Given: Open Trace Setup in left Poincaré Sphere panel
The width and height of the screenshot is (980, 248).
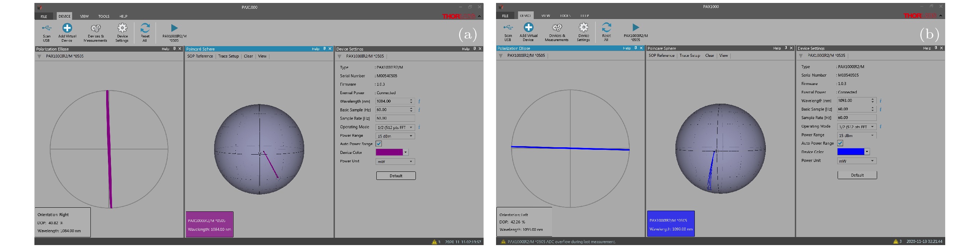Looking at the screenshot, I should (228, 56).
